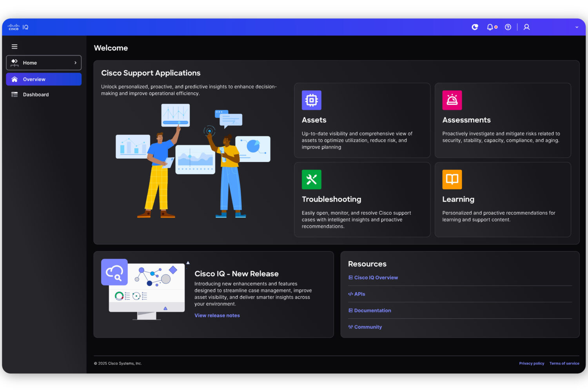Select Overview in the sidebar
The image size is (588, 392).
pos(34,79)
